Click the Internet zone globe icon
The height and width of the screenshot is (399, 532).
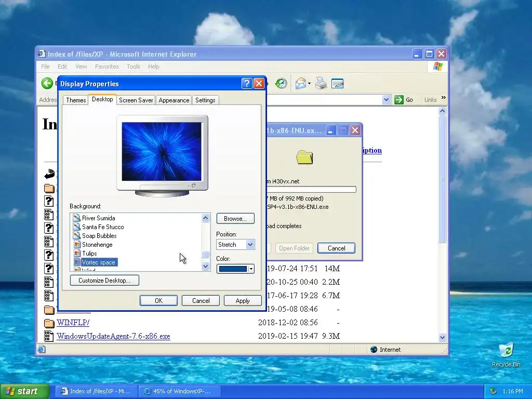(374, 350)
